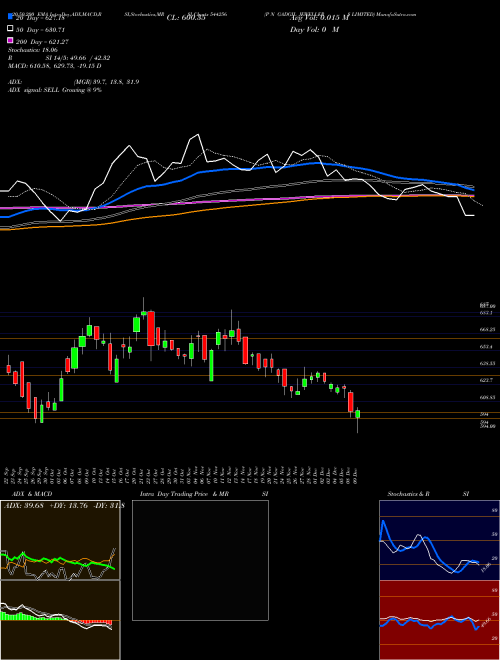Click the ADX +DY -DY readout bar
The width and height of the screenshot is (500, 660).
(64, 506)
